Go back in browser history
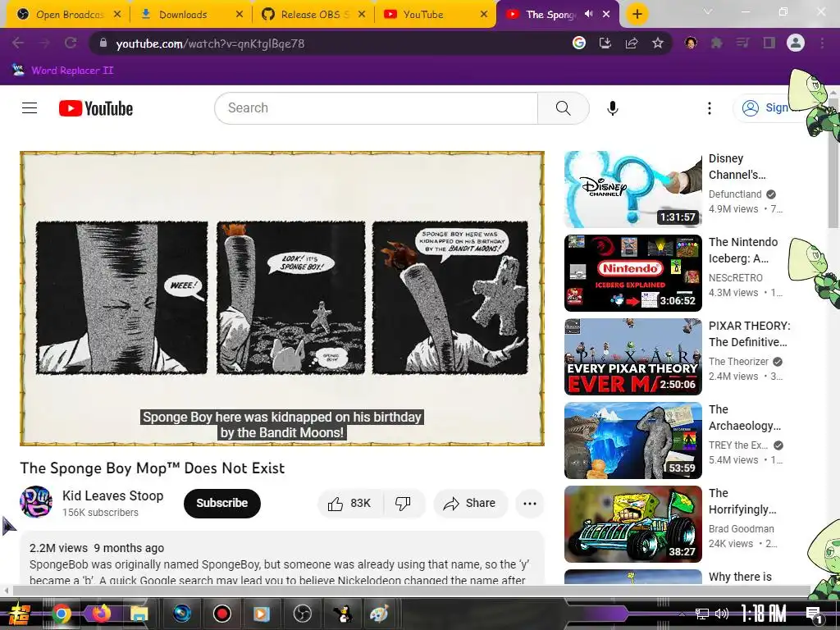The width and height of the screenshot is (840, 630). 18,43
